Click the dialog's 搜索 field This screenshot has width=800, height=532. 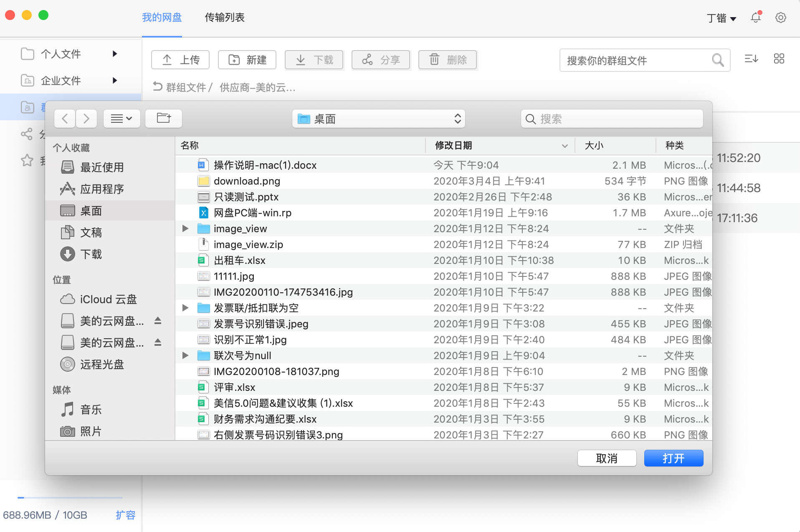coord(612,119)
